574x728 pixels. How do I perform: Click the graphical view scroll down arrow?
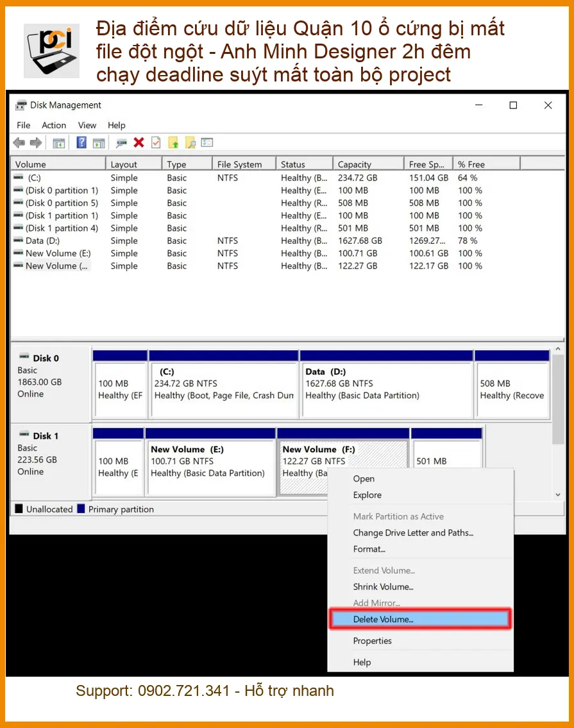[558, 495]
